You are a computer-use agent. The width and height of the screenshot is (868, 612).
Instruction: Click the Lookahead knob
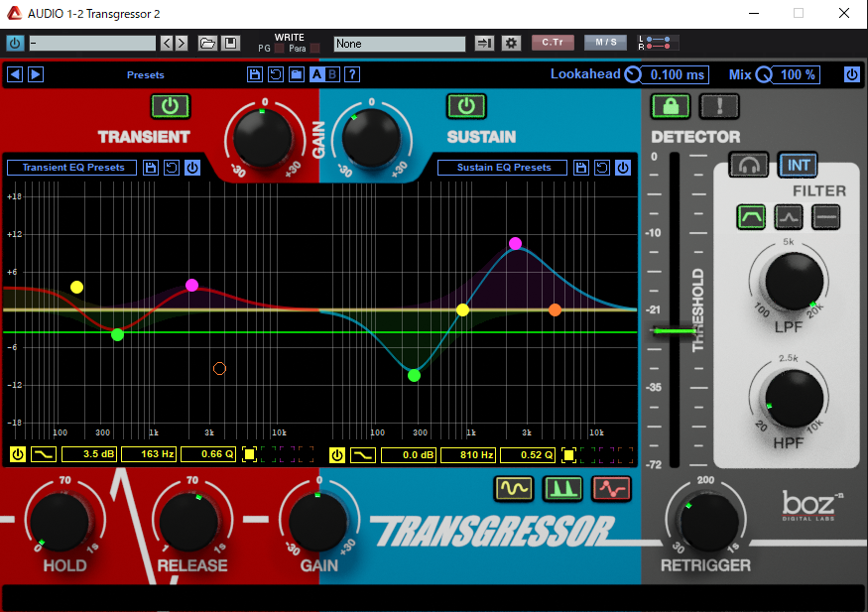[633, 74]
